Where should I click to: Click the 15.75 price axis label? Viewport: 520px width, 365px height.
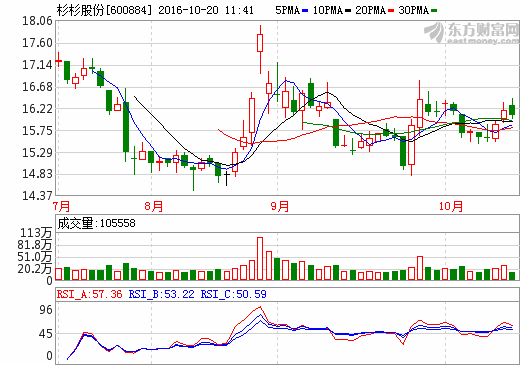[x=37, y=131]
